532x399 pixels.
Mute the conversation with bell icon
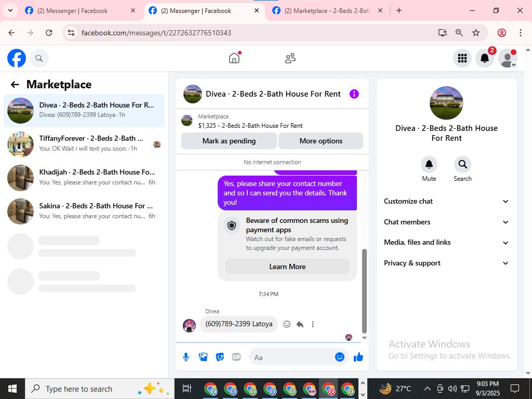(x=429, y=165)
